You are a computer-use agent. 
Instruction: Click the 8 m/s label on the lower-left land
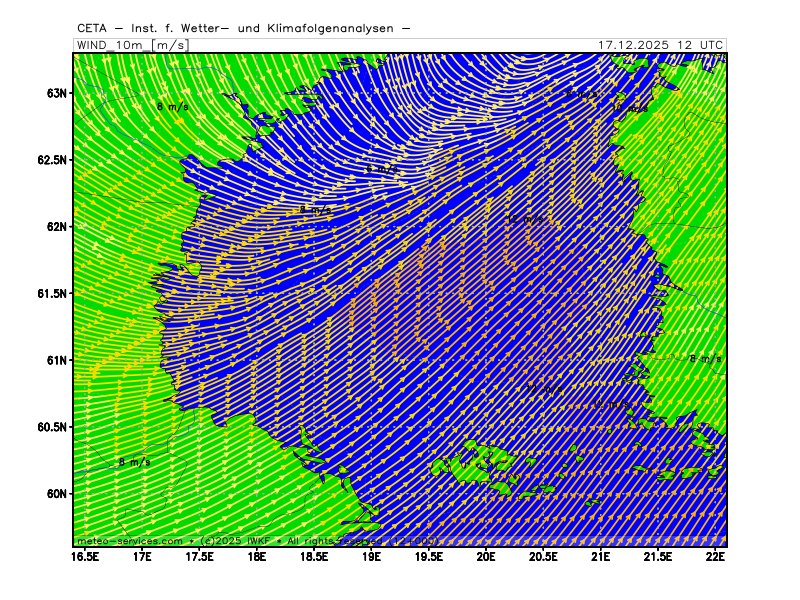[x=135, y=462]
